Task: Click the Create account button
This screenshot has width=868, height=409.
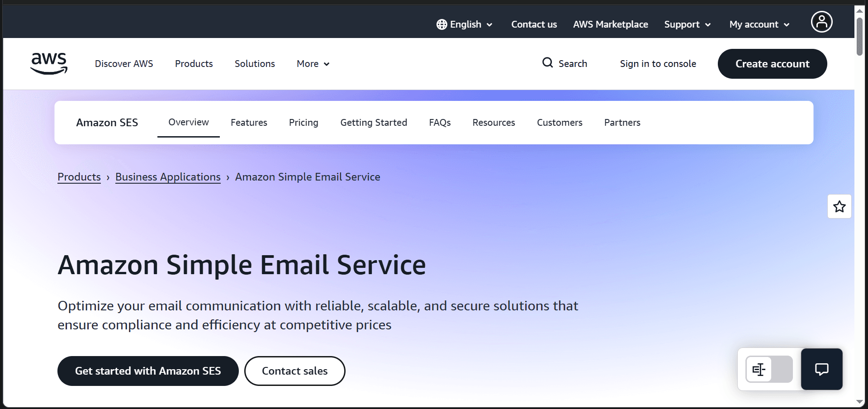Action: click(x=772, y=64)
